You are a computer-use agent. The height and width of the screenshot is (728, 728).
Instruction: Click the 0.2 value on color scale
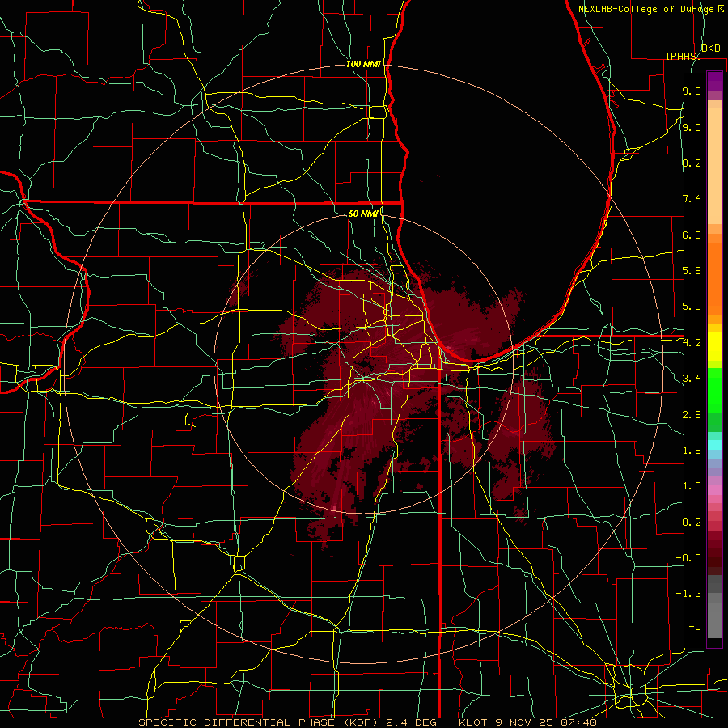(692, 523)
